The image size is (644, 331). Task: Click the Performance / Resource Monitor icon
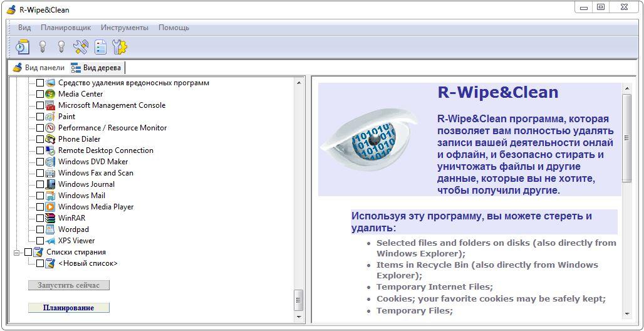pos(50,128)
